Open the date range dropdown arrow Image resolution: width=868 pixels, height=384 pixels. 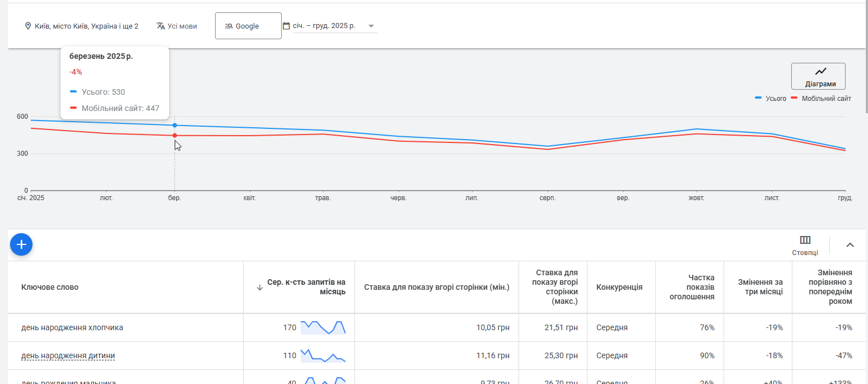(371, 26)
